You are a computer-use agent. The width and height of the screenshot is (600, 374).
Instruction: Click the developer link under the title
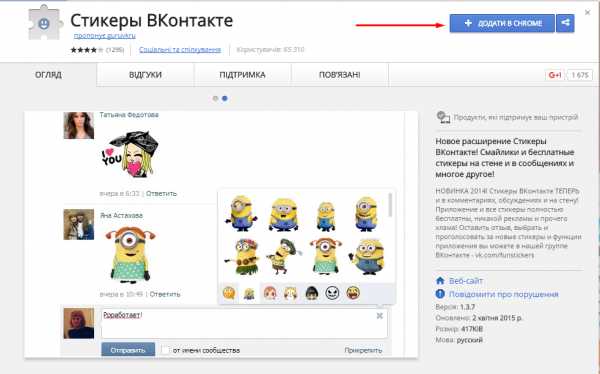104,36
